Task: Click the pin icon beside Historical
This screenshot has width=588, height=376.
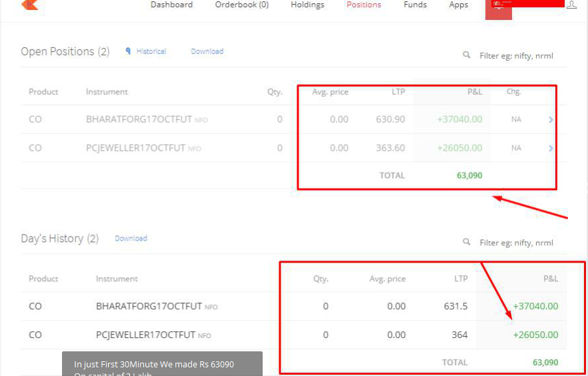Action: 128,51
